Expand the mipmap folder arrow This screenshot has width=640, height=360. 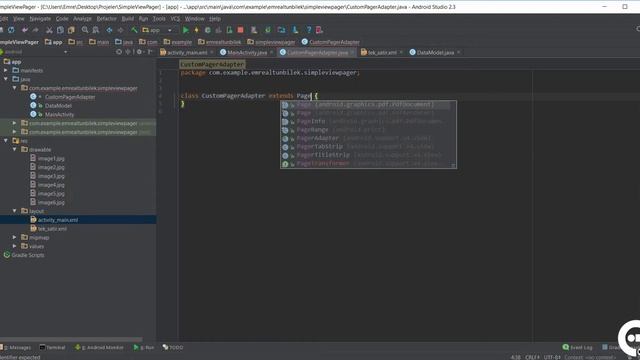(15, 237)
